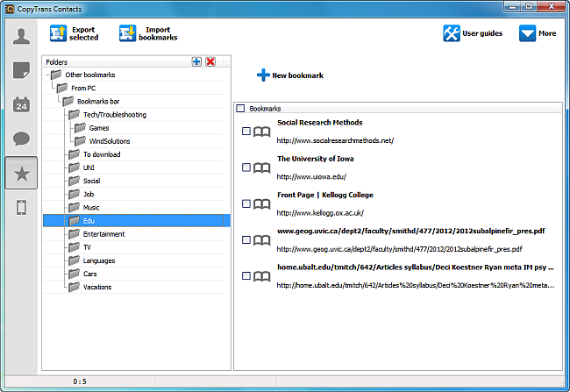Click the Export selected button label
The image size is (570, 392).
click(83, 33)
